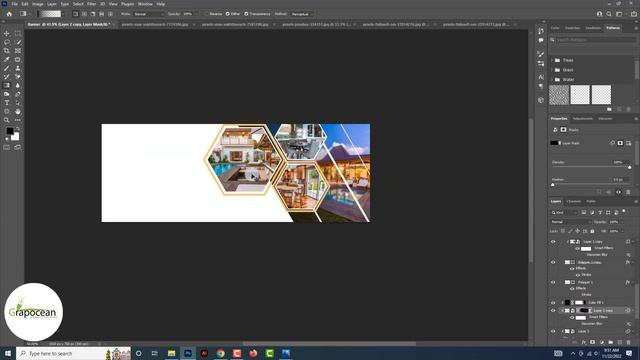The image size is (640, 360).
Task: Open the layer filter Kind dropdown
Action: pyautogui.click(x=564, y=212)
